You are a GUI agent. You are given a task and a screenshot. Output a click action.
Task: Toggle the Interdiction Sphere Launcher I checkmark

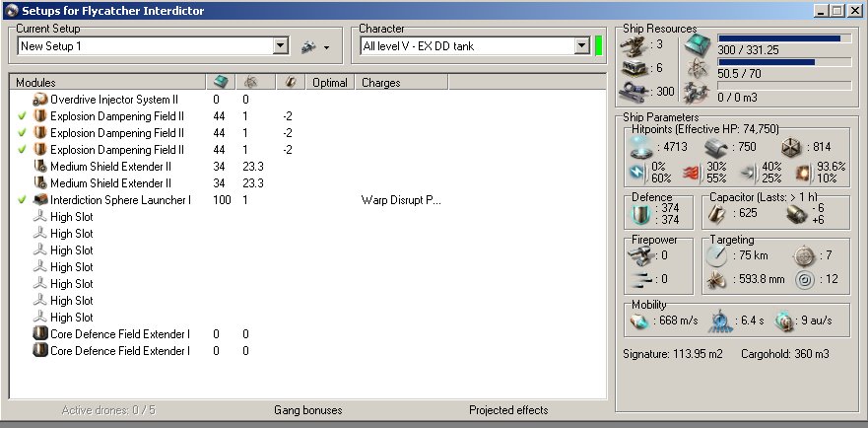point(22,200)
